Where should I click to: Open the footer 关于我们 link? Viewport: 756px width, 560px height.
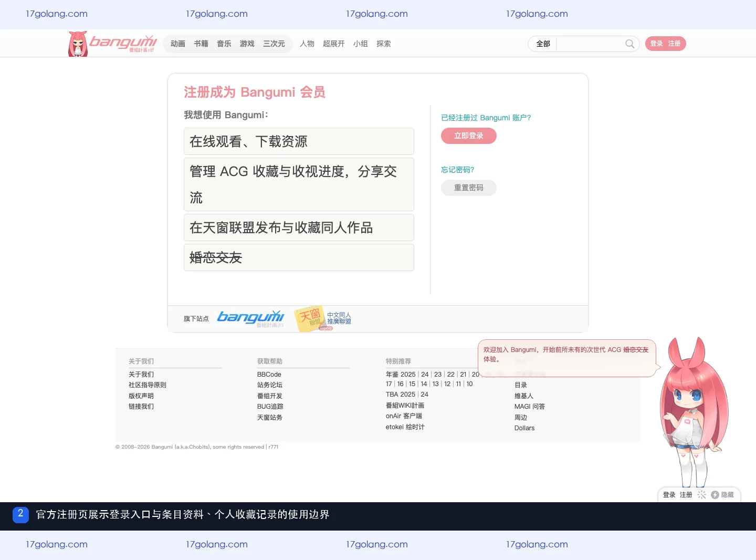click(141, 375)
